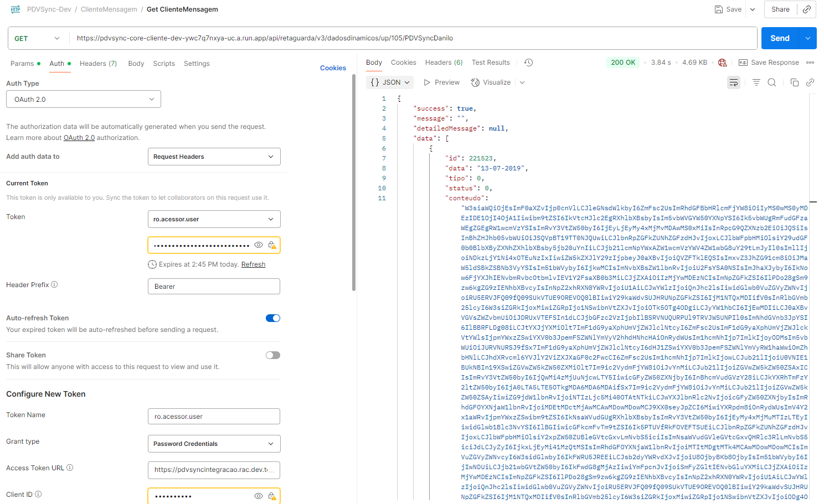Show the hidden Token value

259,245
